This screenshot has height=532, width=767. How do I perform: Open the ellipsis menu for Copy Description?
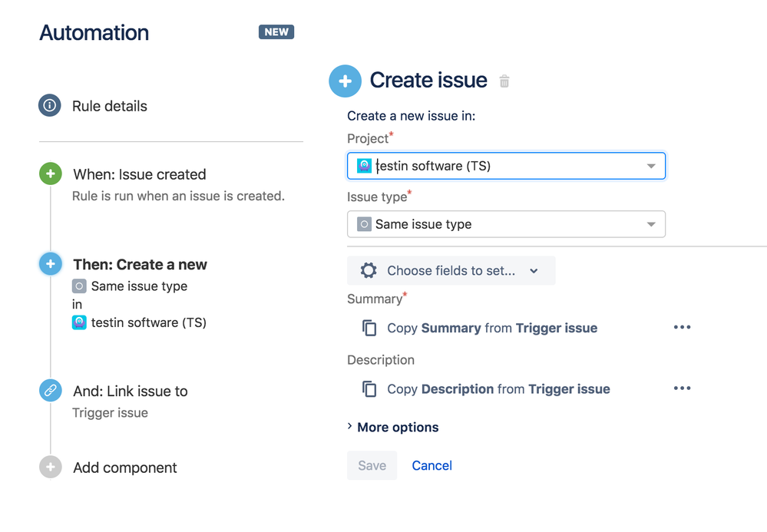point(682,388)
